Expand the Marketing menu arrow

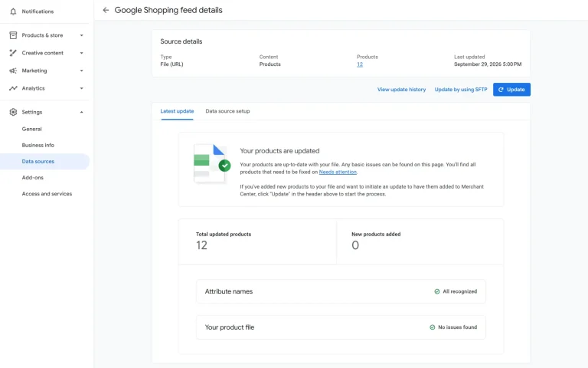point(81,71)
